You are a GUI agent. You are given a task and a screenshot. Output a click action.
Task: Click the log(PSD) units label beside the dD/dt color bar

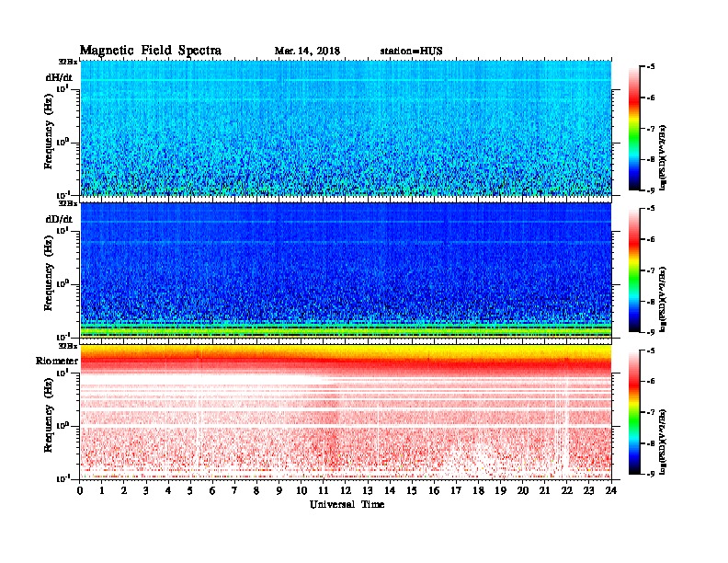(x=663, y=299)
